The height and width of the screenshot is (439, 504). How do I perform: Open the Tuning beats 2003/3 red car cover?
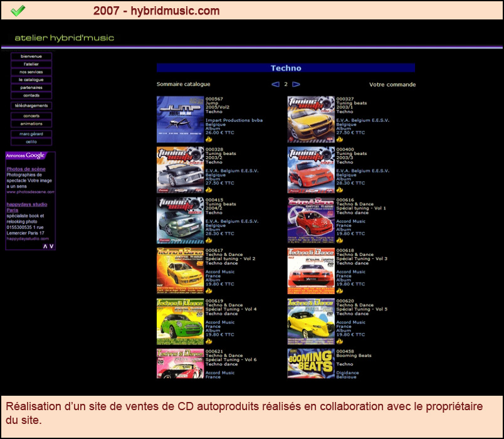click(x=311, y=170)
